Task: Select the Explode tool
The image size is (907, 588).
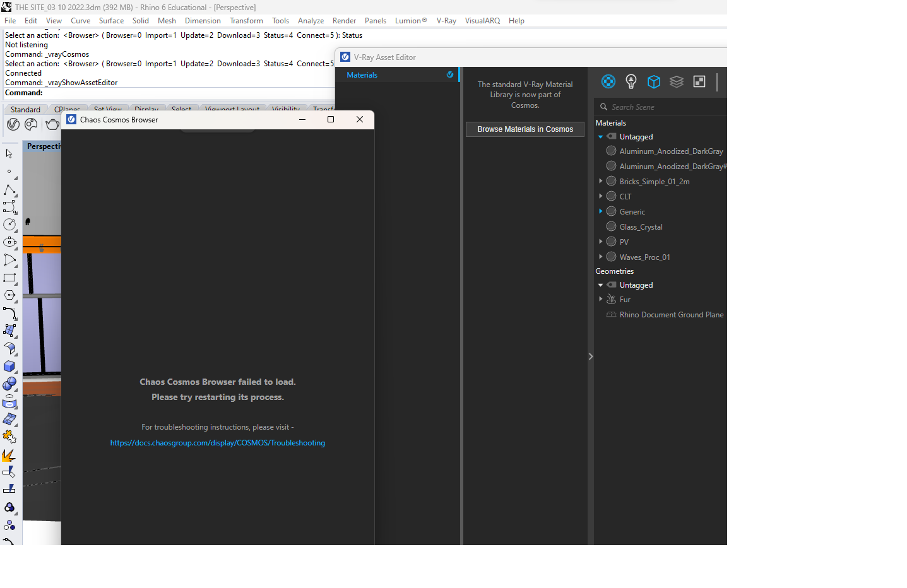Action: click(x=9, y=455)
